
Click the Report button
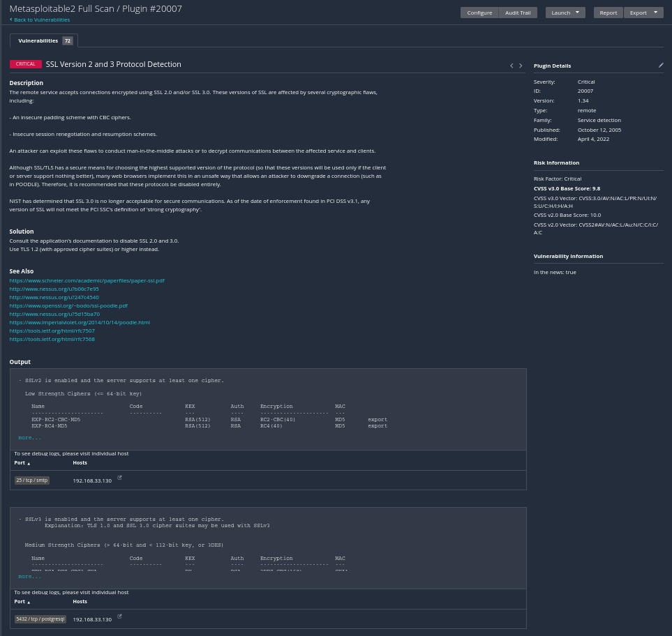tap(608, 13)
